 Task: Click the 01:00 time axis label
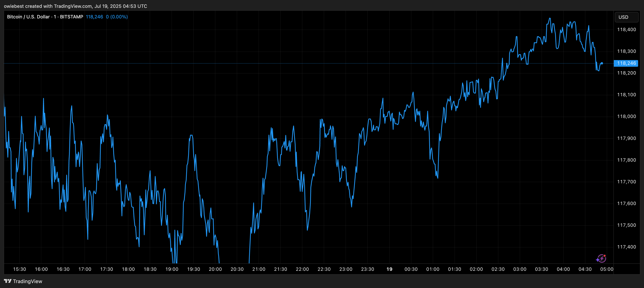(x=433, y=269)
